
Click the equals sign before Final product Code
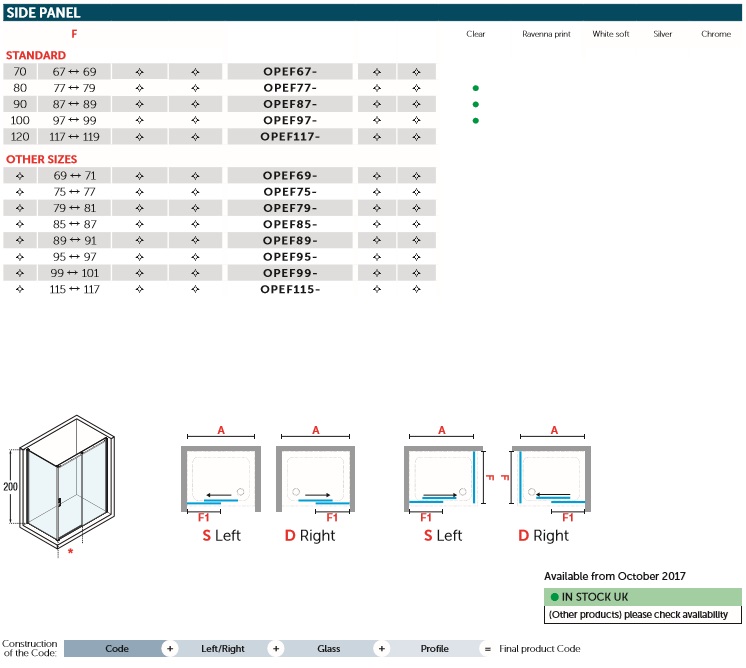(x=487, y=648)
